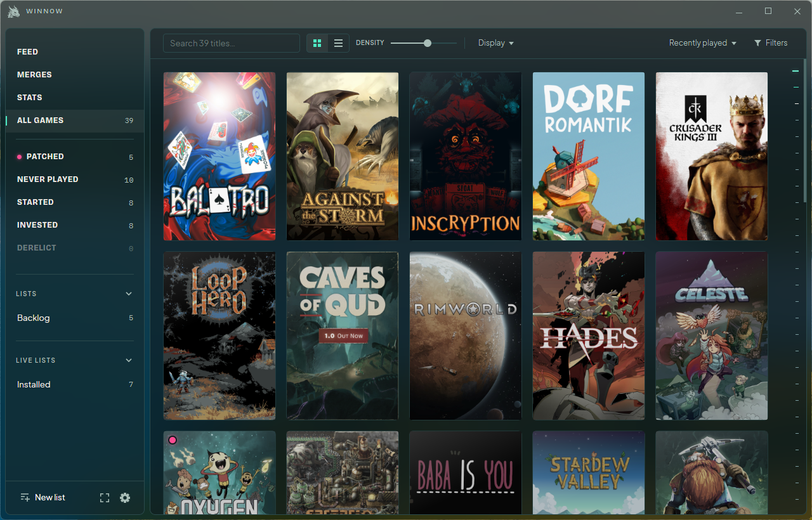Show Patched games
The height and width of the screenshot is (520, 812).
pyautogui.click(x=75, y=157)
